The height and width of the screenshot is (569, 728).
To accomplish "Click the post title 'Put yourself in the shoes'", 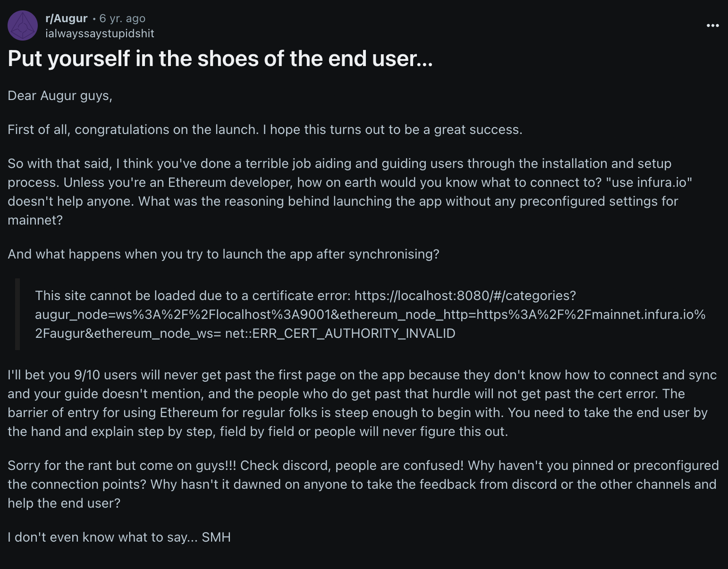I will pyautogui.click(x=220, y=59).
